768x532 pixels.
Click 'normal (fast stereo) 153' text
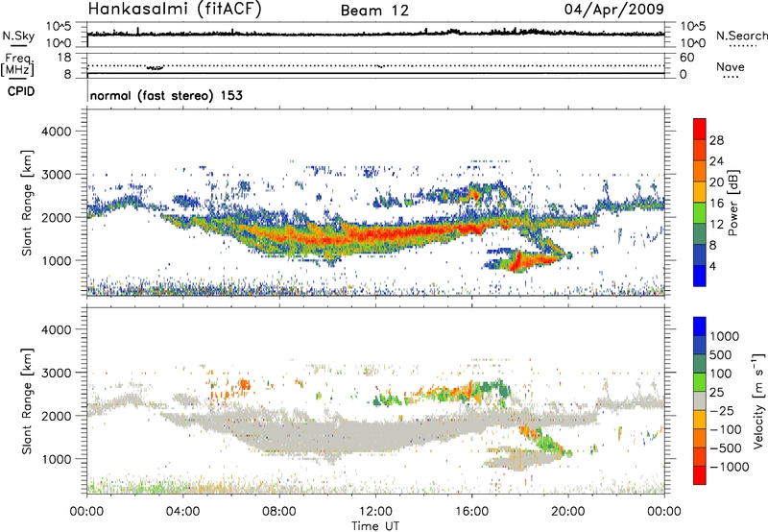[x=166, y=95]
